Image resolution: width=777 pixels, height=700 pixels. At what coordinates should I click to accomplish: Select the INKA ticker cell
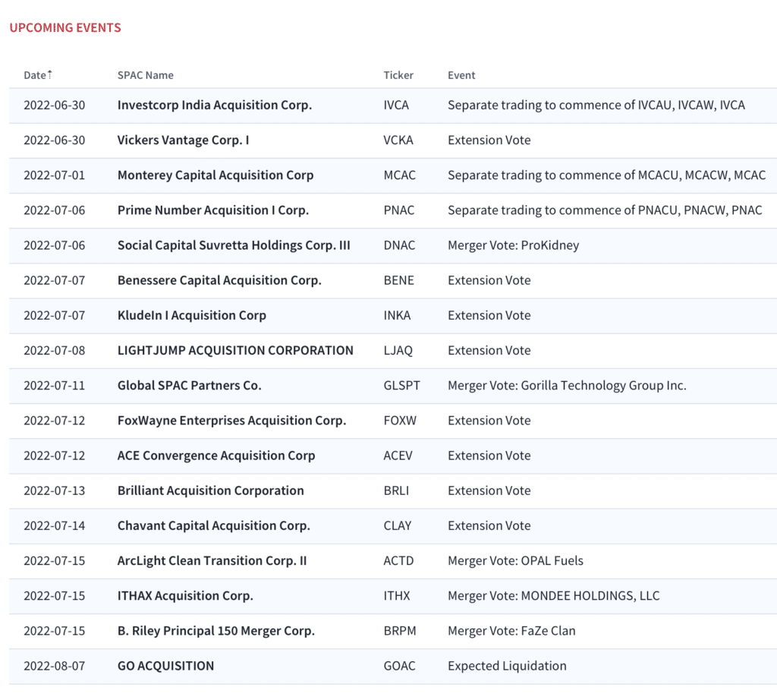[397, 315]
